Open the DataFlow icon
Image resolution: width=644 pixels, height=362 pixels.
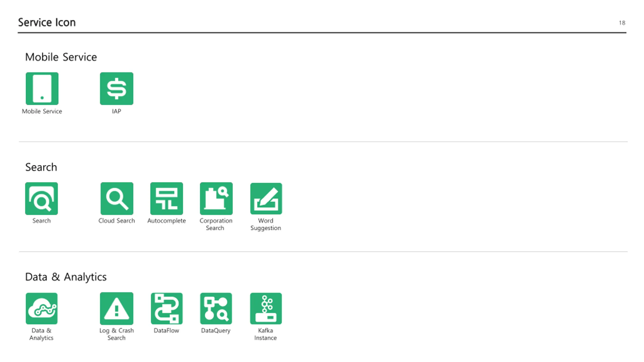pyautogui.click(x=167, y=308)
